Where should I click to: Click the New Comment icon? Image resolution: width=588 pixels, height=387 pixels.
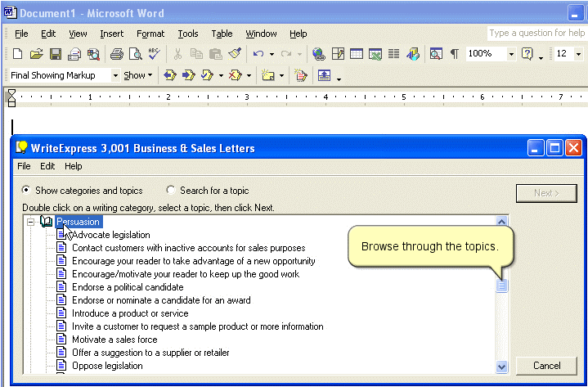[267, 75]
